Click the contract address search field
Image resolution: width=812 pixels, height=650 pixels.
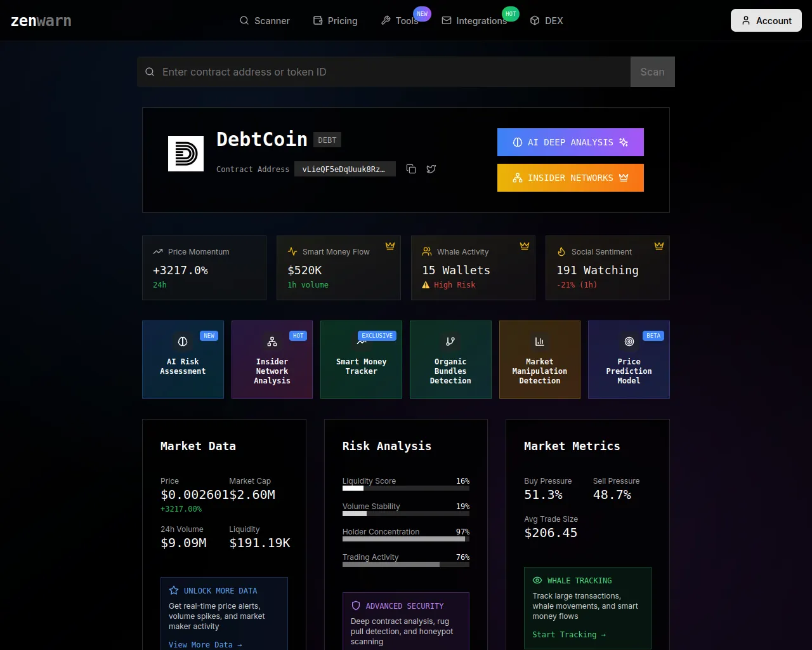(384, 72)
